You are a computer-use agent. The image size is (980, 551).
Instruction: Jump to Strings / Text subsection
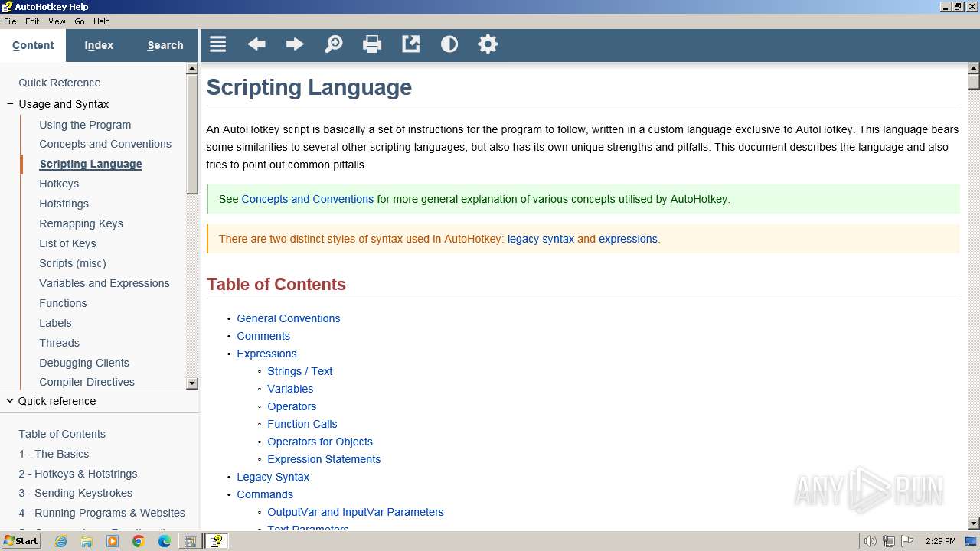coord(300,371)
